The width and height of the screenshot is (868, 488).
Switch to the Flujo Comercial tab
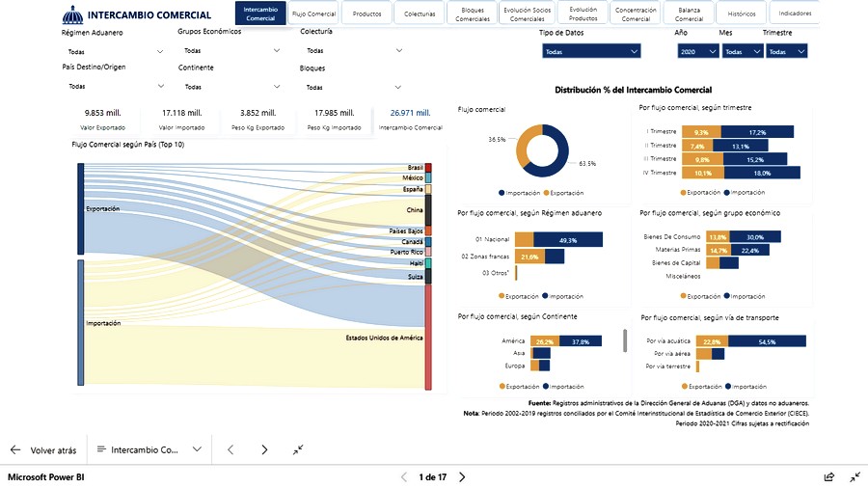[x=313, y=14]
